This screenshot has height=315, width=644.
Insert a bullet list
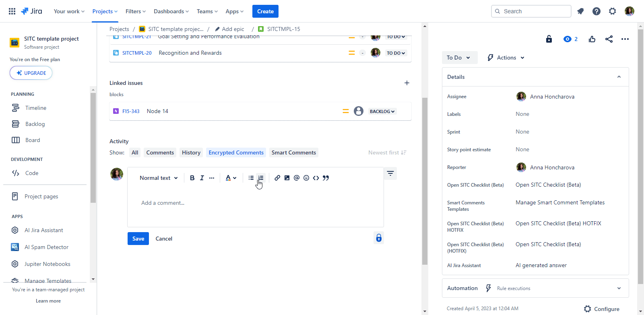pyautogui.click(x=251, y=178)
